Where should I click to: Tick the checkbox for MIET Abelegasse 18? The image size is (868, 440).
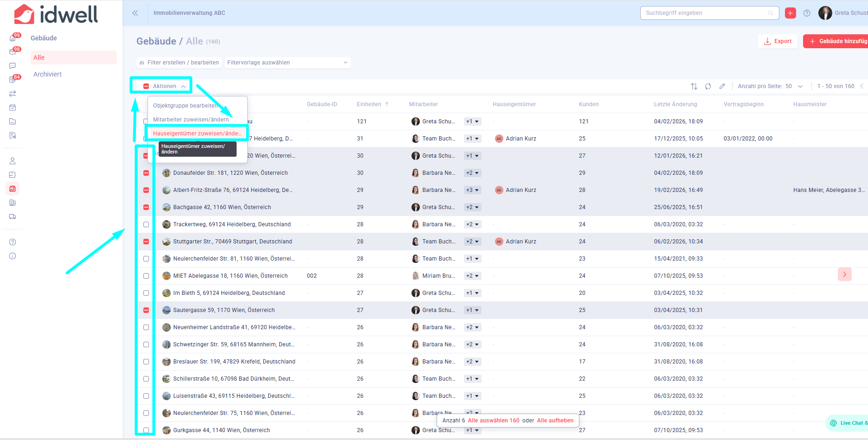pos(146,276)
